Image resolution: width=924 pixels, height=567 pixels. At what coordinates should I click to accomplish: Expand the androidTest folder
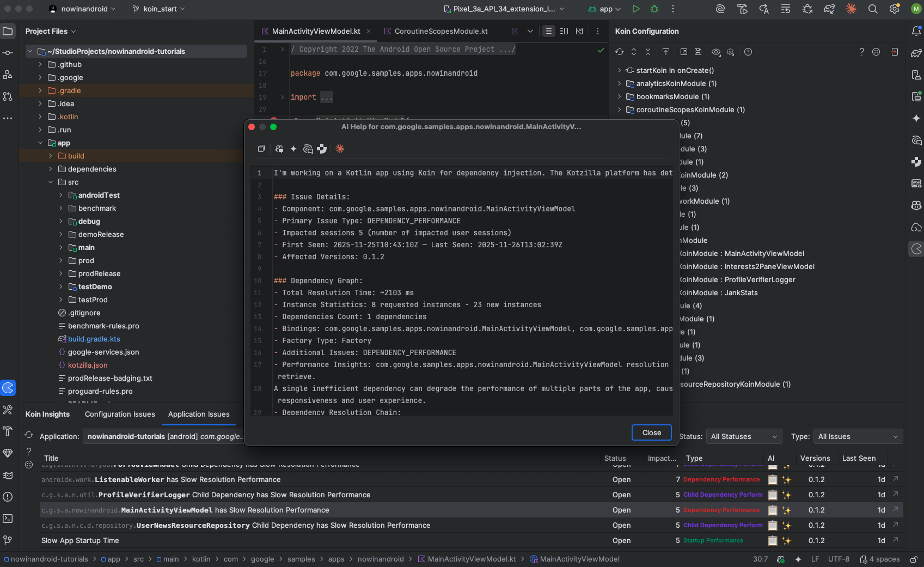61,195
